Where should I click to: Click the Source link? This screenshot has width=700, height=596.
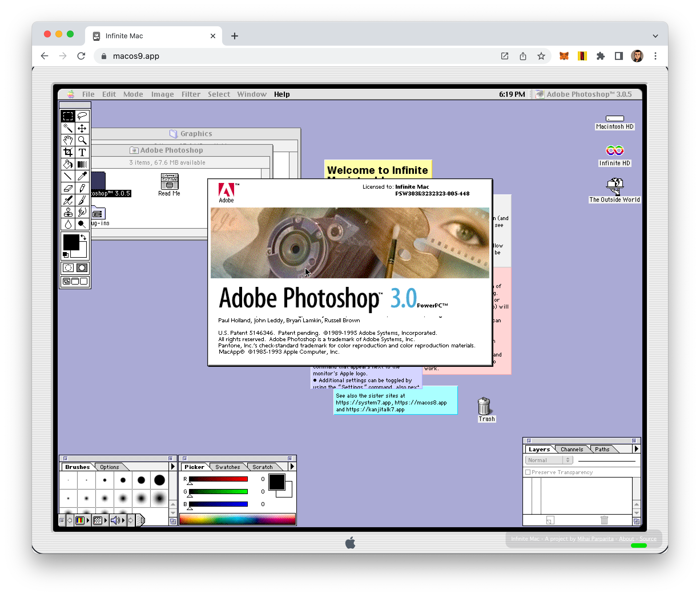[648, 539]
